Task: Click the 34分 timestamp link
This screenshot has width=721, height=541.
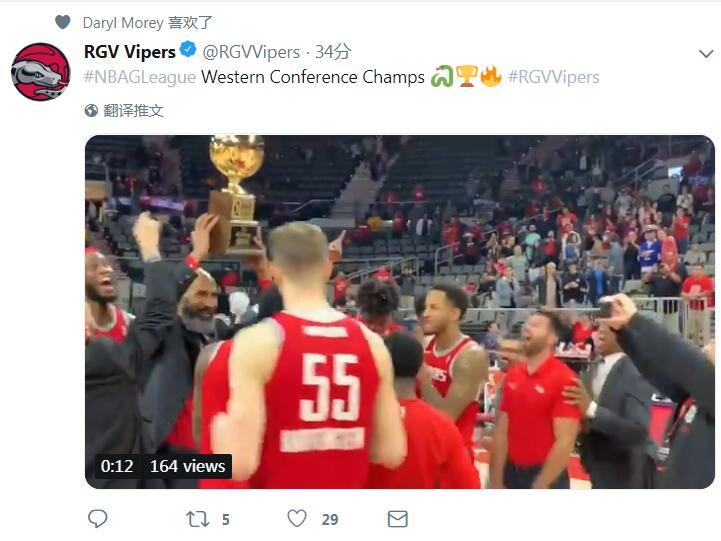Action: (333, 52)
